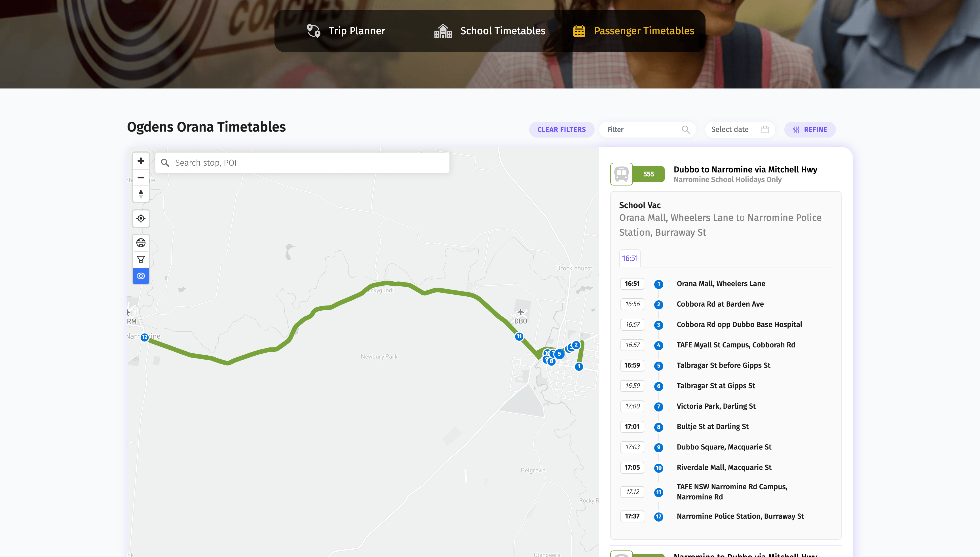Select stop 3 circle, Dubbo Base Hospital
The width and height of the screenshot is (980, 557).
click(x=658, y=325)
